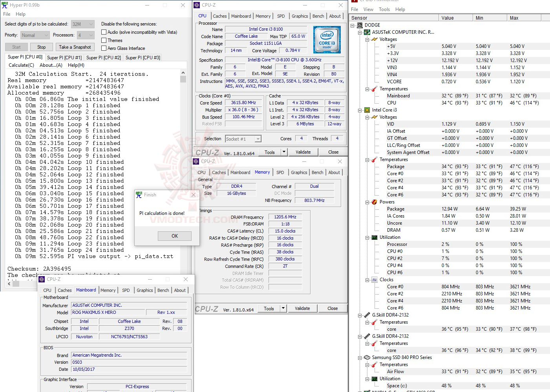Click Validate in the CPU-Z Memory window
This screenshot has height=392, width=550.
click(x=302, y=308)
